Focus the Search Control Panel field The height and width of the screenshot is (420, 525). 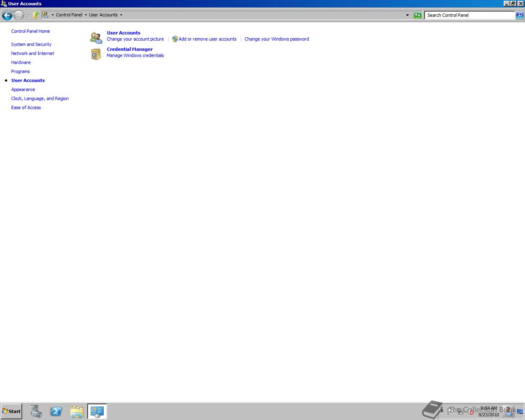[x=470, y=15]
